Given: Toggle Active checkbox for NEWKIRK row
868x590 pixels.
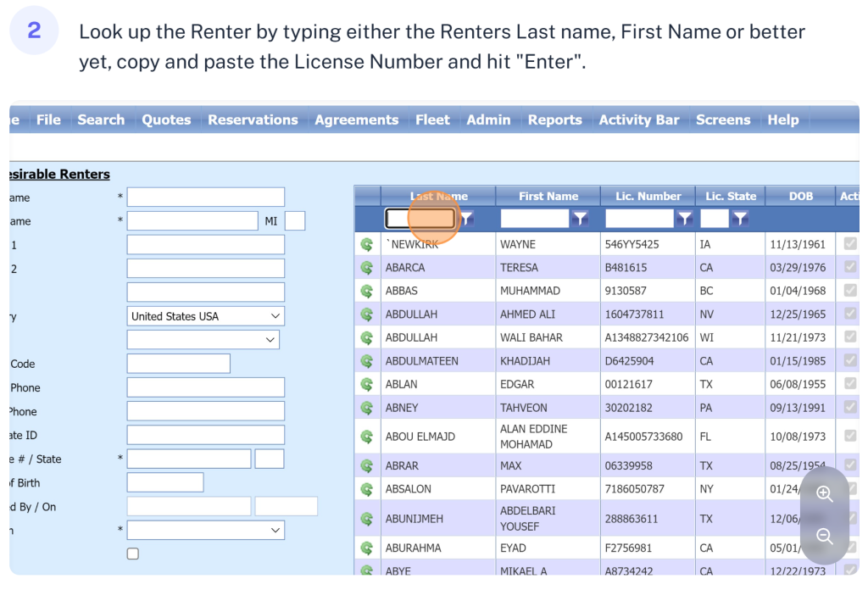Looking at the screenshot, I should click(850, 244).
